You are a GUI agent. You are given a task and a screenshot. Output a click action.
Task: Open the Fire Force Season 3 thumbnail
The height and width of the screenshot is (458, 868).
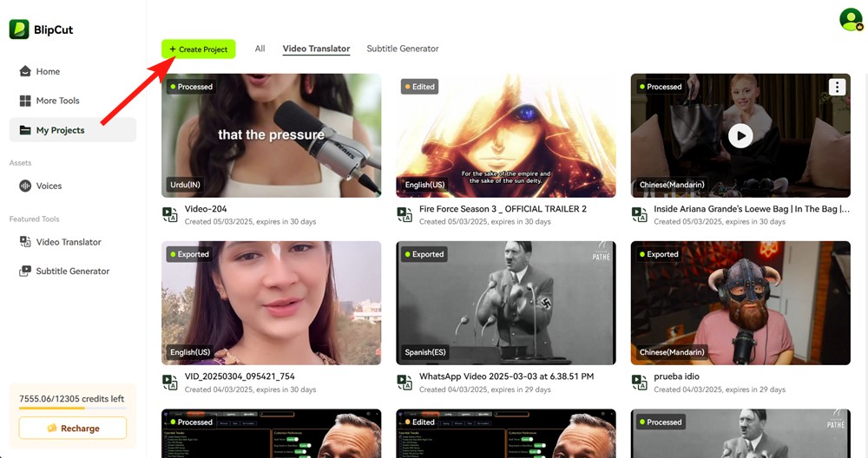pos(506,135)
